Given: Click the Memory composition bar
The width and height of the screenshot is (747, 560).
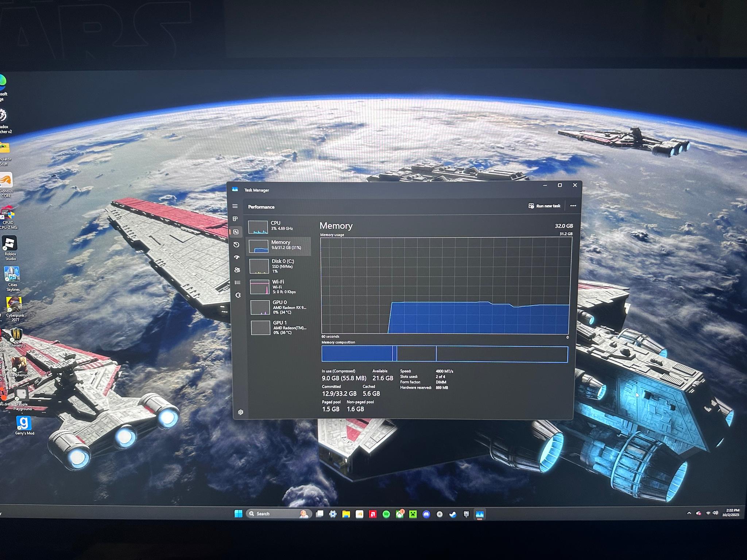Looking at the screenshot, I should [445, 354].
